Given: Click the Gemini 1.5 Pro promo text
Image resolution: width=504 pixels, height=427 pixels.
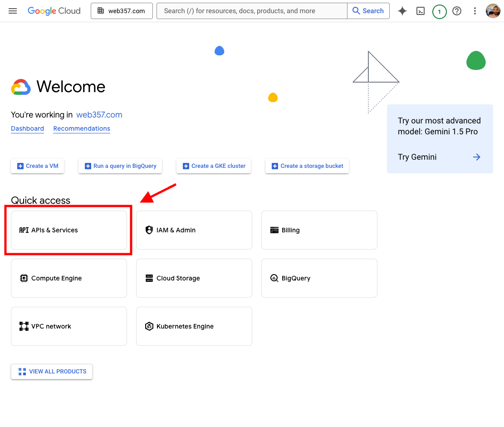Looking at the screenshot, I should point(439,126).
